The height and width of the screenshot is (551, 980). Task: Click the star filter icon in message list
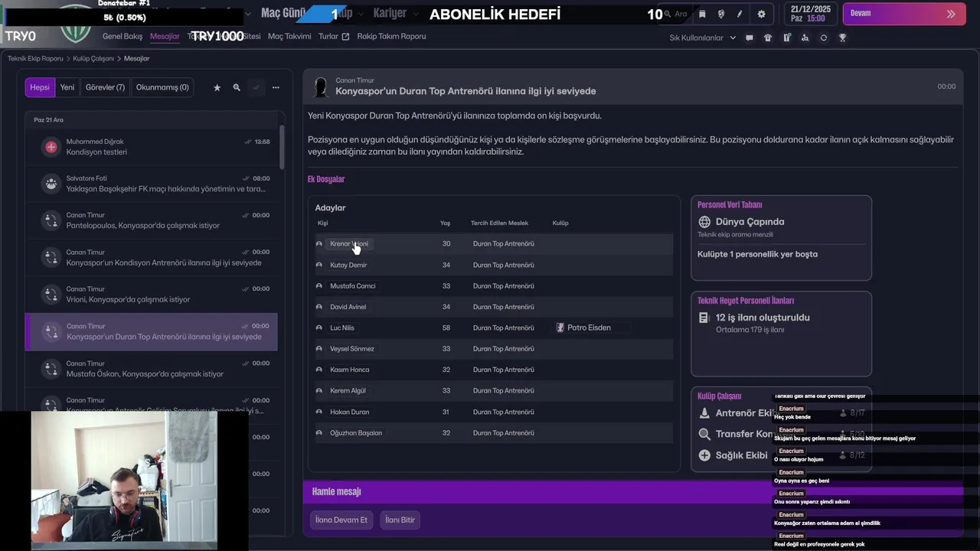click(217, 87)
